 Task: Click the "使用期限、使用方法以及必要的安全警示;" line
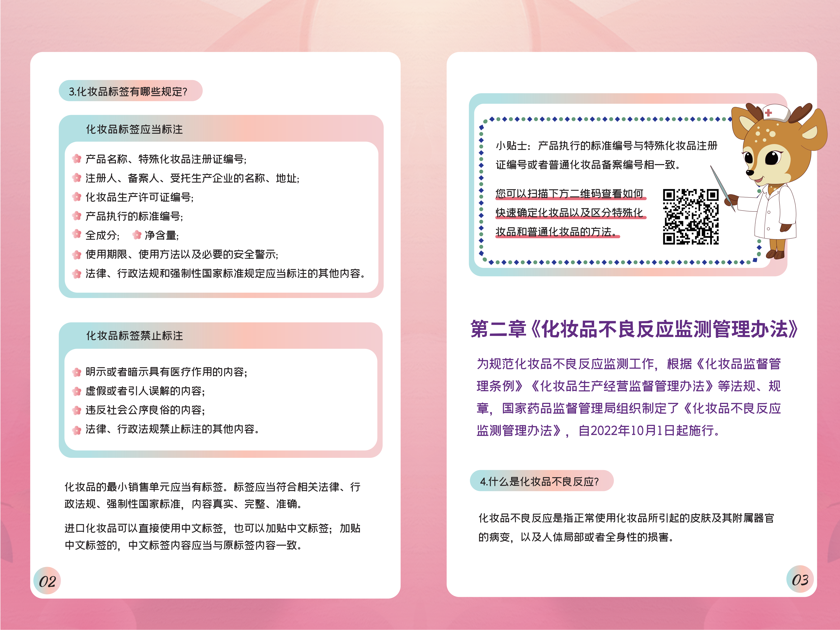[x=182, y=254]
